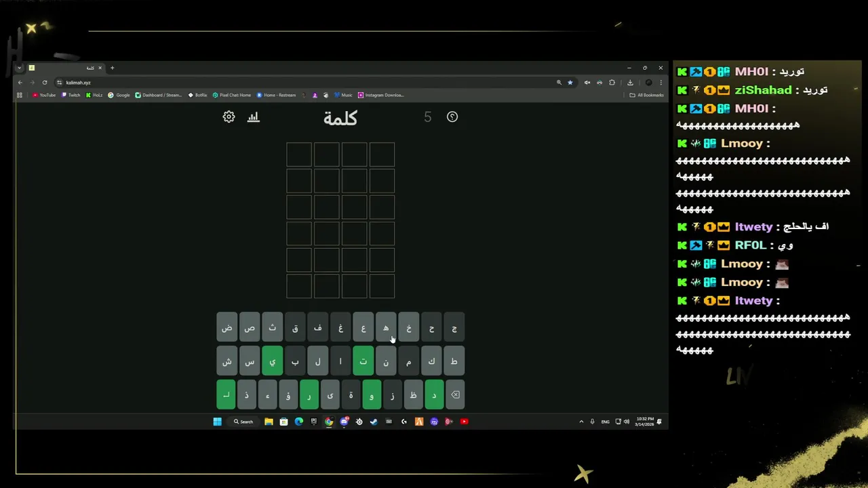Open the Pixel Chat: Home bookmark
This screenshot has height=488, width=868.
click(x=232, y=95)
